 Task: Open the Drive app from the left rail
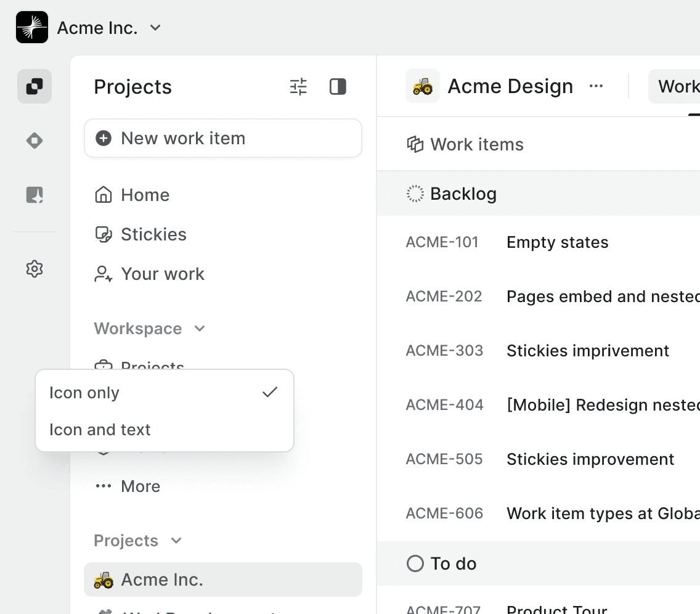(34, 140)
